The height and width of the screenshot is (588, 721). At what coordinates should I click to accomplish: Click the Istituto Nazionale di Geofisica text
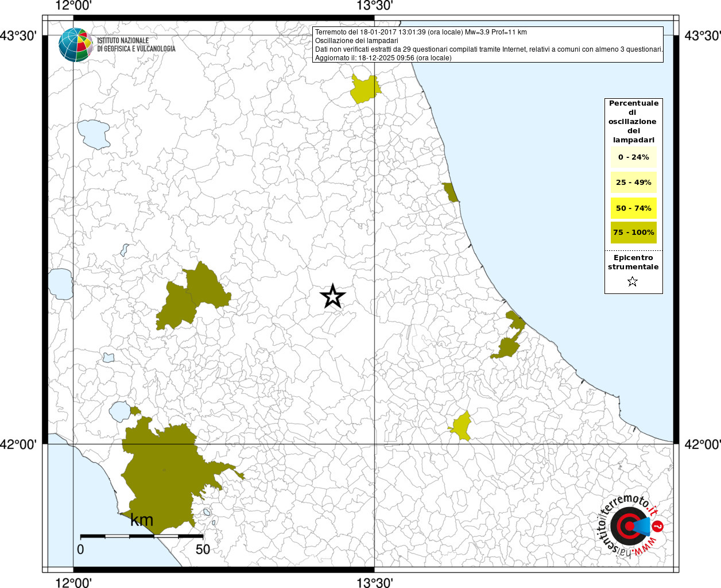click(x=136, y=45)
